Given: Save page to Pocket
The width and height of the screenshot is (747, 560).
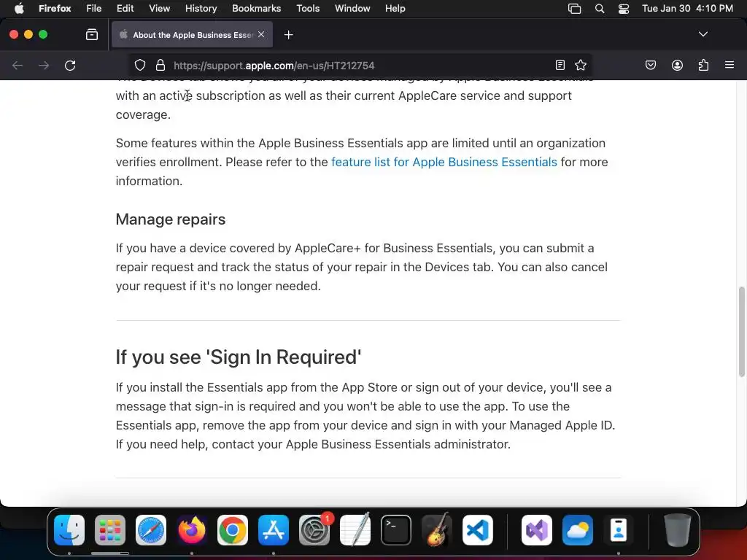Looking at the screenshot, I should point(650,65).
